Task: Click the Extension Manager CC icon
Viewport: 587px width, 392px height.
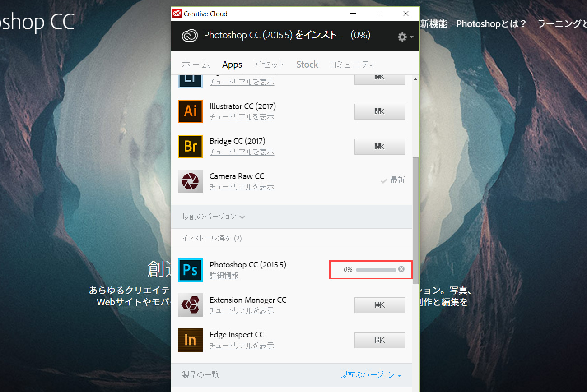Action: [x=190, y=305]
